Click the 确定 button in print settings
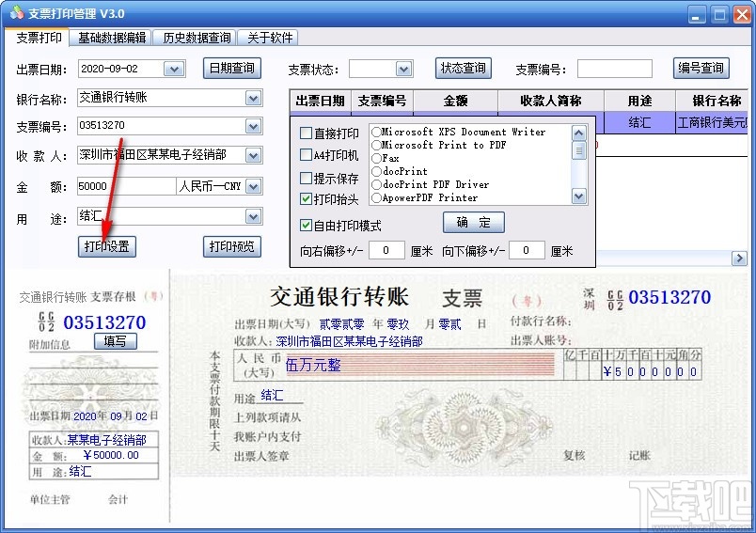The height and width of the screenshot is (533, 756). [x=474, y=222]
